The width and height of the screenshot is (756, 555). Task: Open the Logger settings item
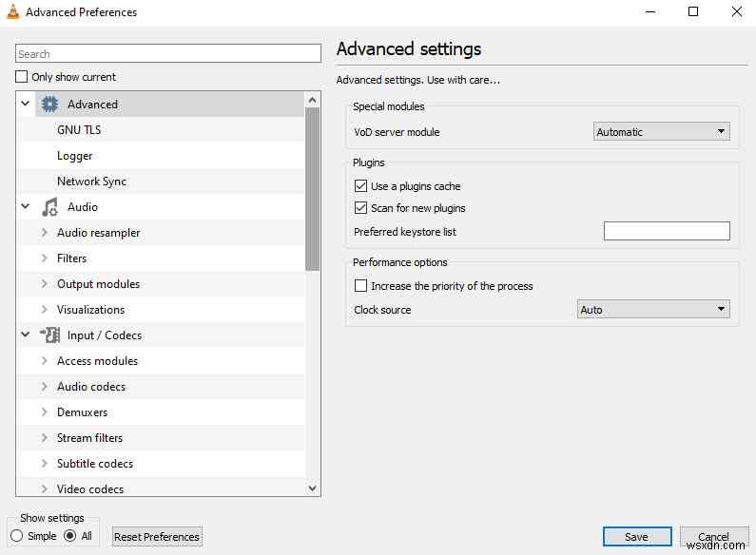[x=75, y=156]
